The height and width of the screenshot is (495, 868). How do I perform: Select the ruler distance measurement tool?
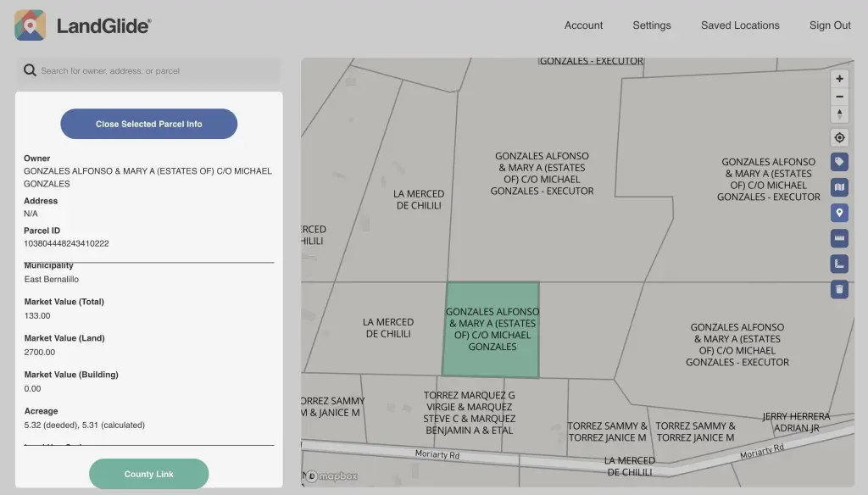point(839,238)
